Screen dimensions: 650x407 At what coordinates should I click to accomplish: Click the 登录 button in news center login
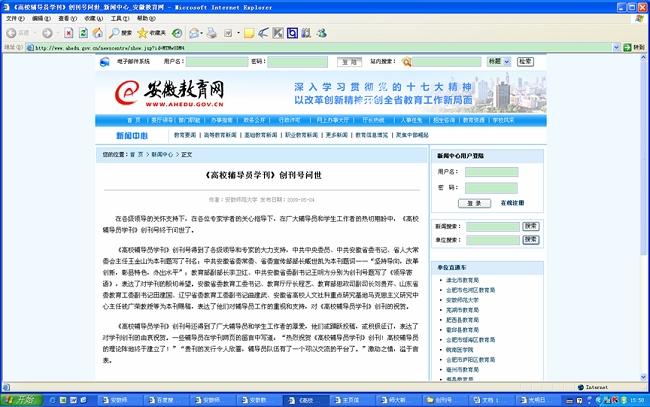coord(474,204)
